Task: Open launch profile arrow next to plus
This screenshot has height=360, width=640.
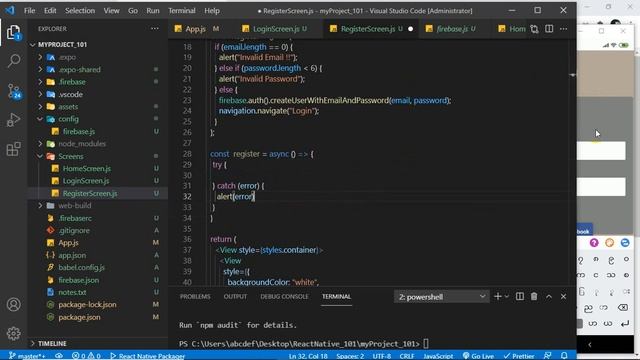Action: (x=507, y=297)
